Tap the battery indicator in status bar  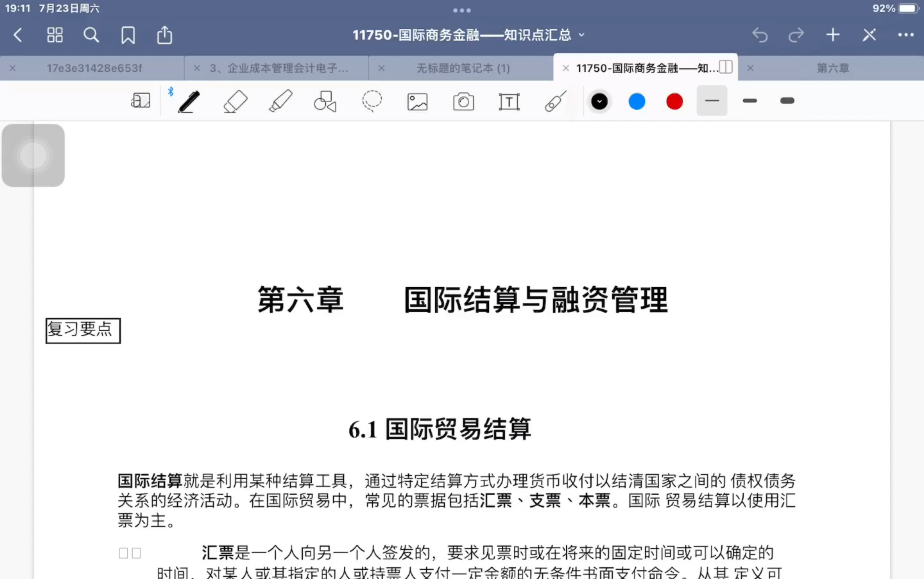pos(908,8)
